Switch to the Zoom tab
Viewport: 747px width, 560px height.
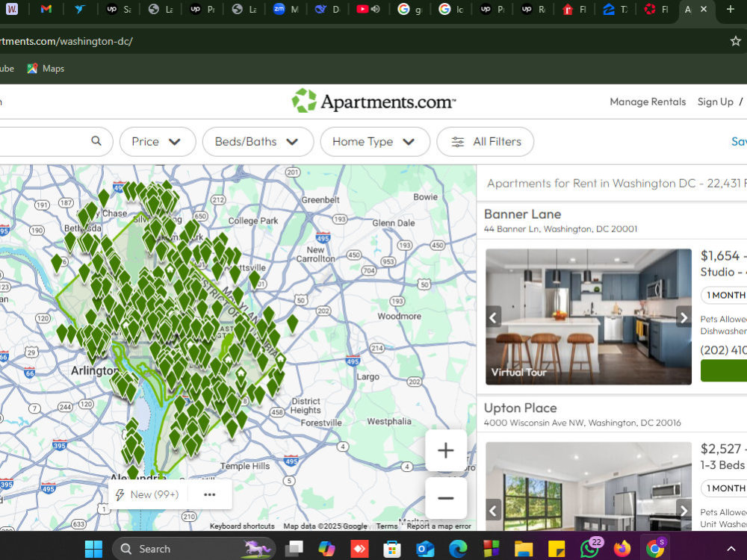pos(286,9)
